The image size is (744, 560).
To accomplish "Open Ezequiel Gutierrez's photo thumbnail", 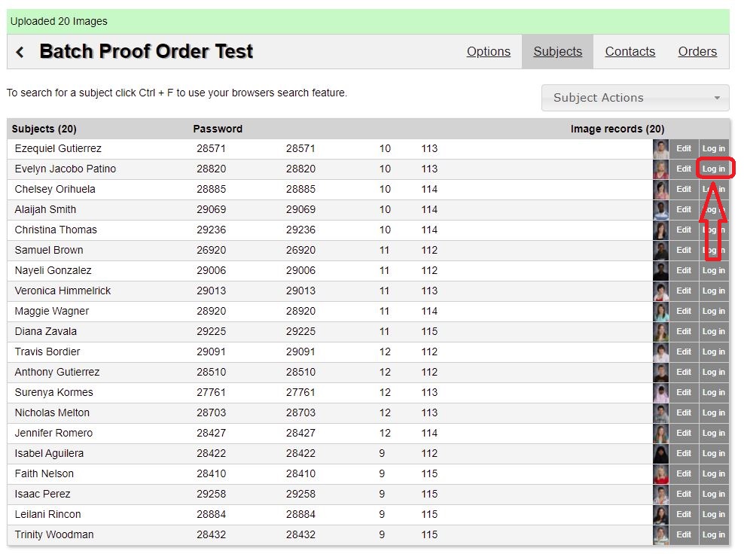I will (660, 149).
